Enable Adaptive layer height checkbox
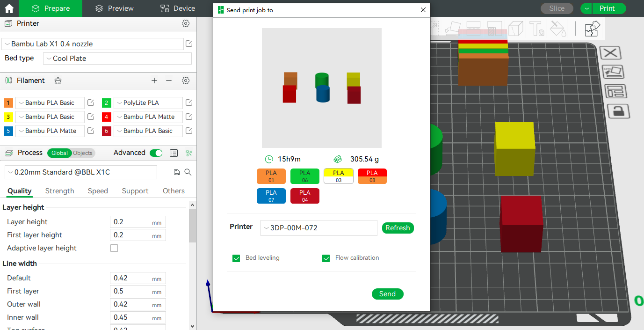The image size is (644, 330). click(114, 248)
